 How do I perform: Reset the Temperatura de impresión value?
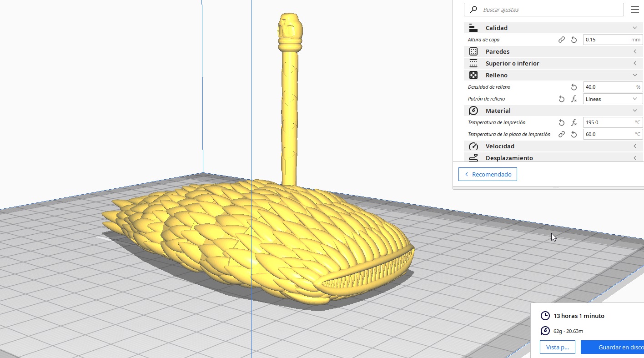[562, 122]
